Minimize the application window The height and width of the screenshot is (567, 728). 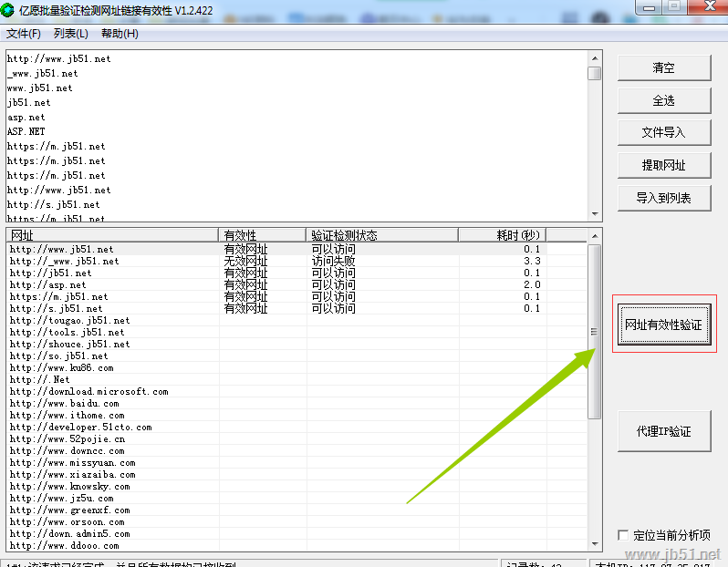click(x=649, y=7)
